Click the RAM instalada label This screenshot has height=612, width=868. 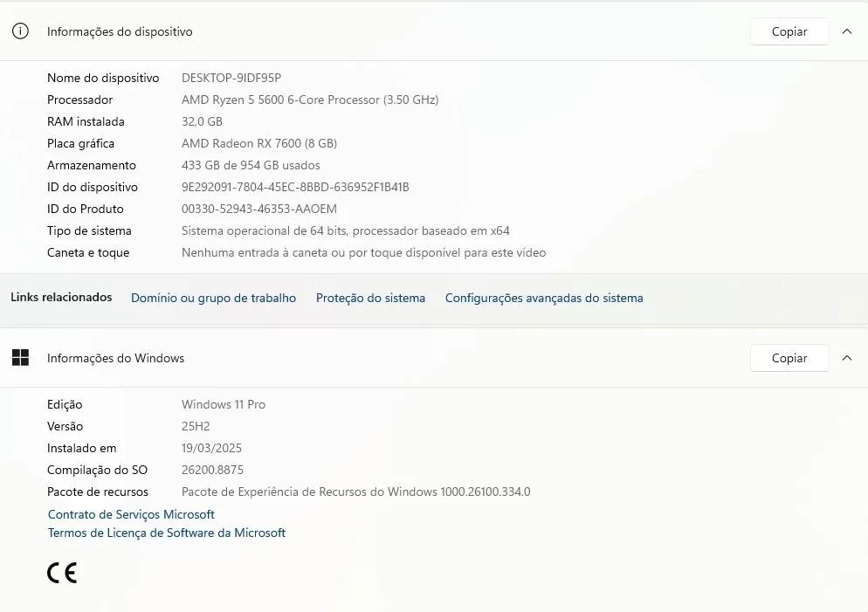pos(86,121)
